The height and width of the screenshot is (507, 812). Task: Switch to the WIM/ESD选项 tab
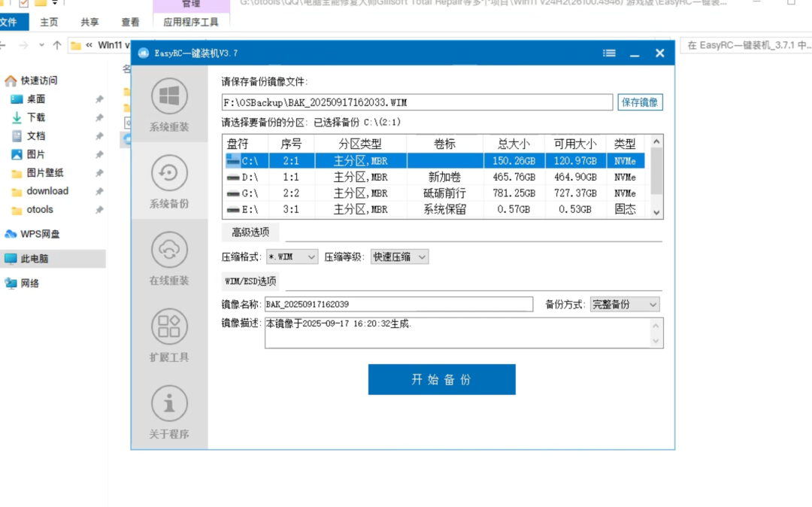pos(250,281)
